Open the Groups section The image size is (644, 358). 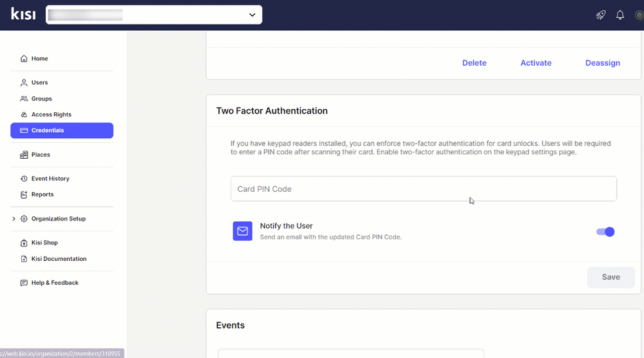(42, 99)
